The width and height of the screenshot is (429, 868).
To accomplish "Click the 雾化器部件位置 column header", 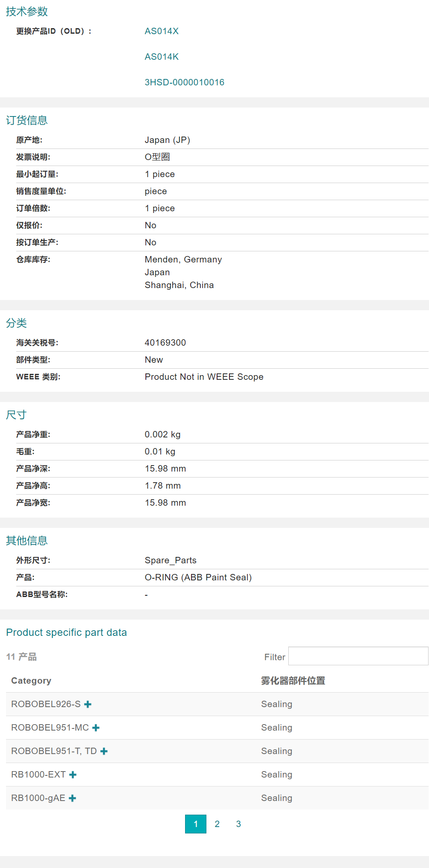I will 293,681.
